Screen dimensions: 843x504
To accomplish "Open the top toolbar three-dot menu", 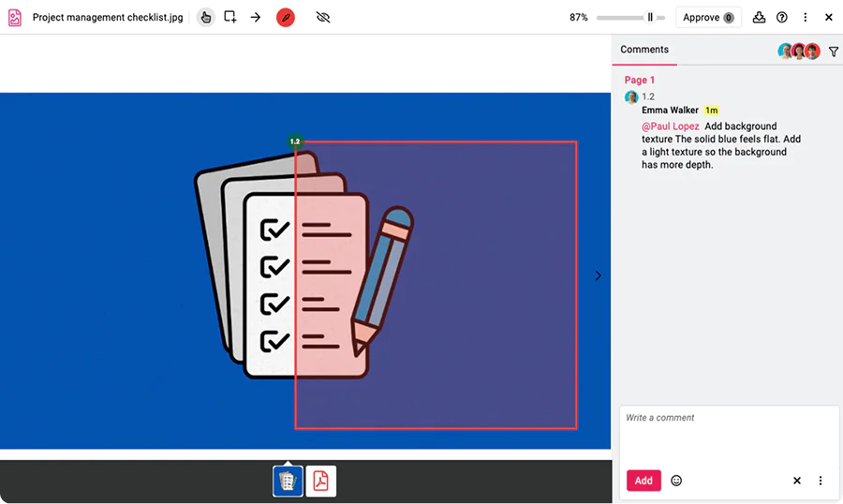I will [805, 17].
